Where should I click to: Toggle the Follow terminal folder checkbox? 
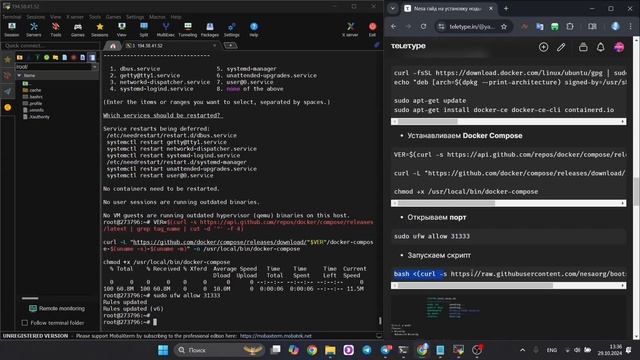click(x=25, y=323)
